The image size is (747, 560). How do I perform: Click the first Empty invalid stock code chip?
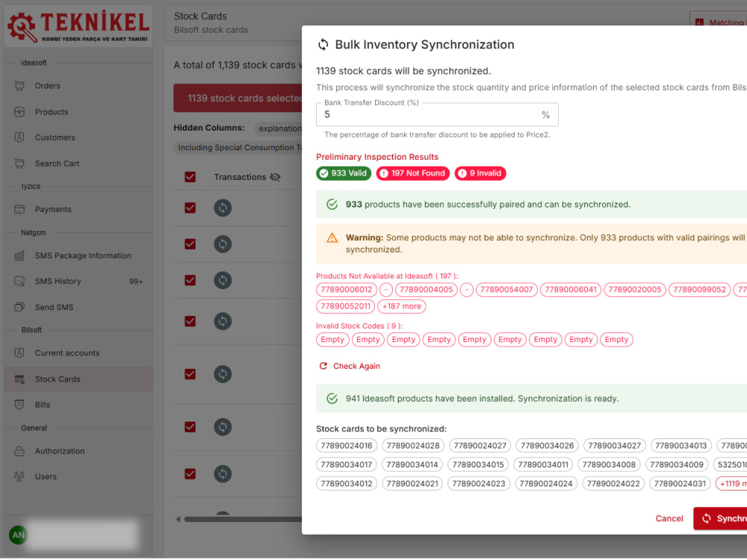click(332, 340)
